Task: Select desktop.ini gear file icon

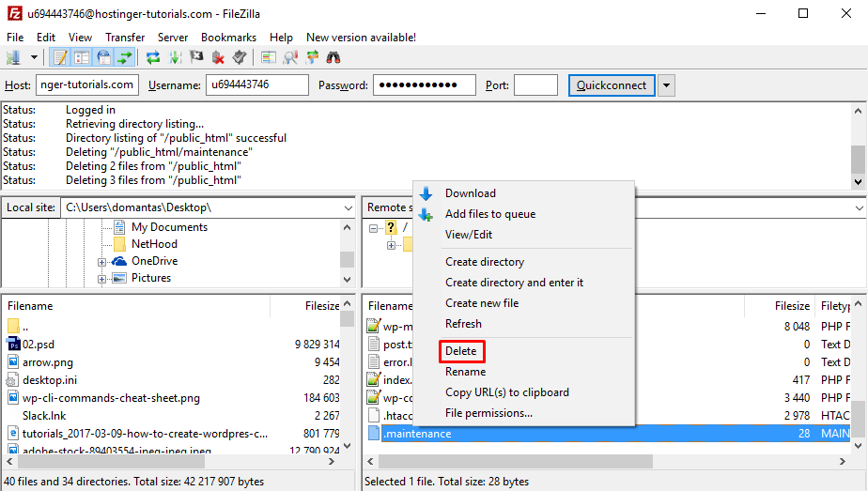Action: point(13,380)
